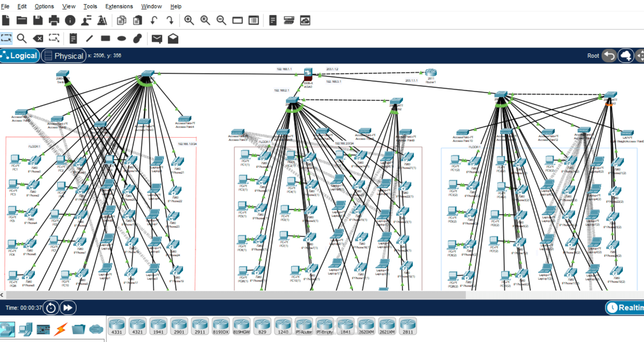Copy selection with the Copy icon
The image size is (644, 342).
(121, 20)
